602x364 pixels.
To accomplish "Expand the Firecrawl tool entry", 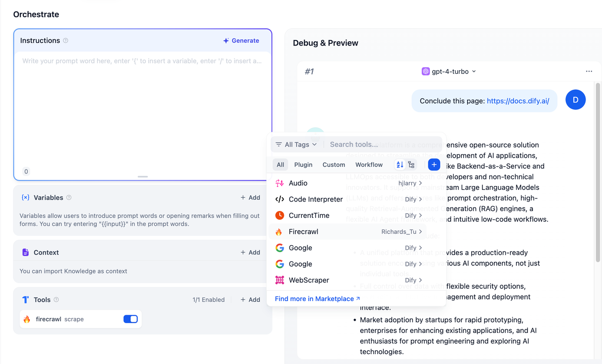I will pos(420,232).
